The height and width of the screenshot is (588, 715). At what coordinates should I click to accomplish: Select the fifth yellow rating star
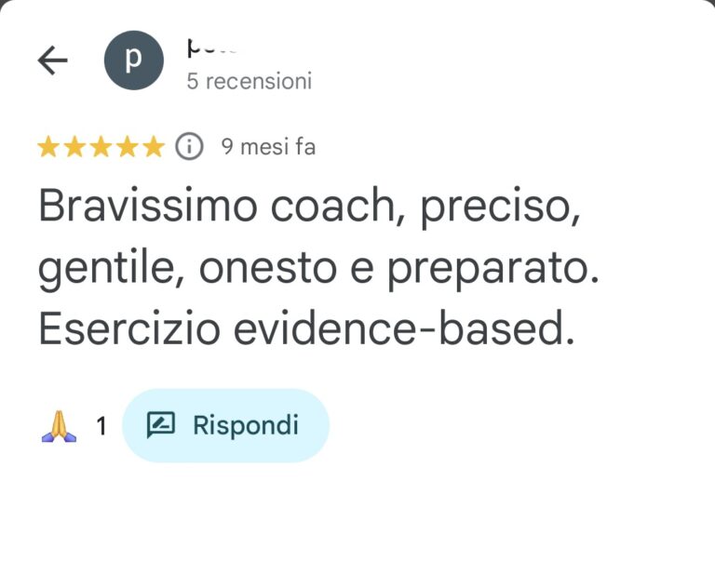tap(155, 147)
